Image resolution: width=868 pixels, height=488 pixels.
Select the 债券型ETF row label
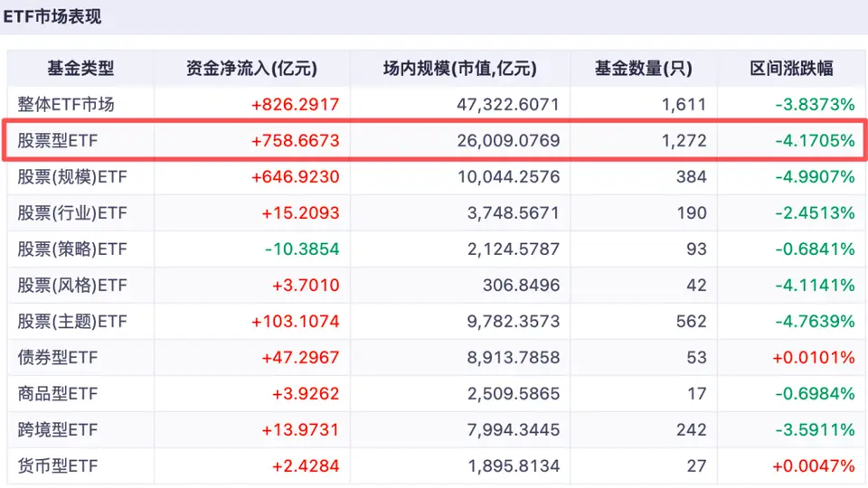(x=58, y=358)
